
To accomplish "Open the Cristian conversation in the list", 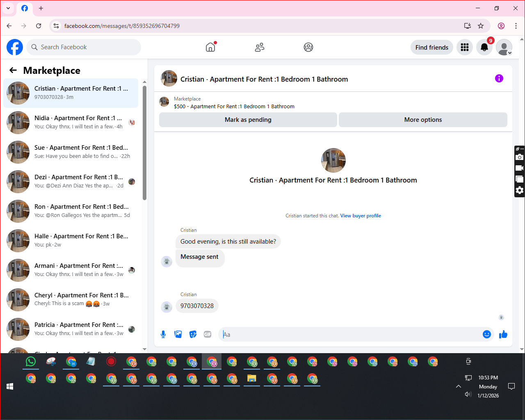I will (x=71, y=93).
